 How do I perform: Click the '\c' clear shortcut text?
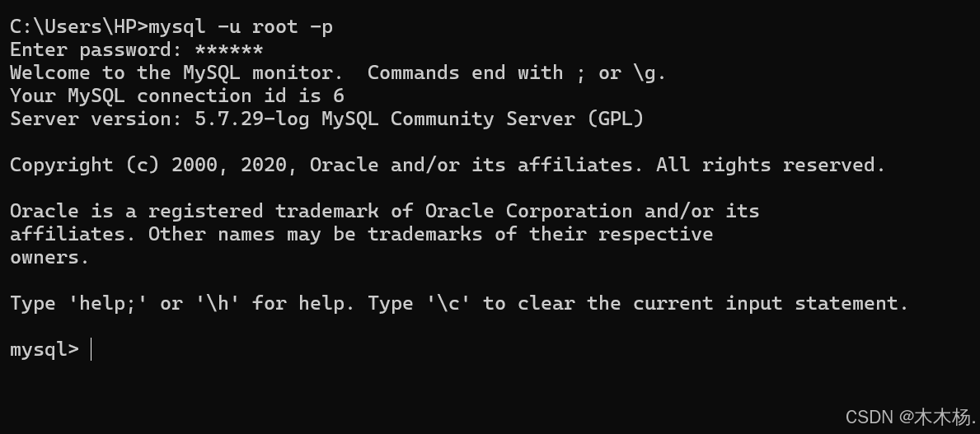pos(448,304)
